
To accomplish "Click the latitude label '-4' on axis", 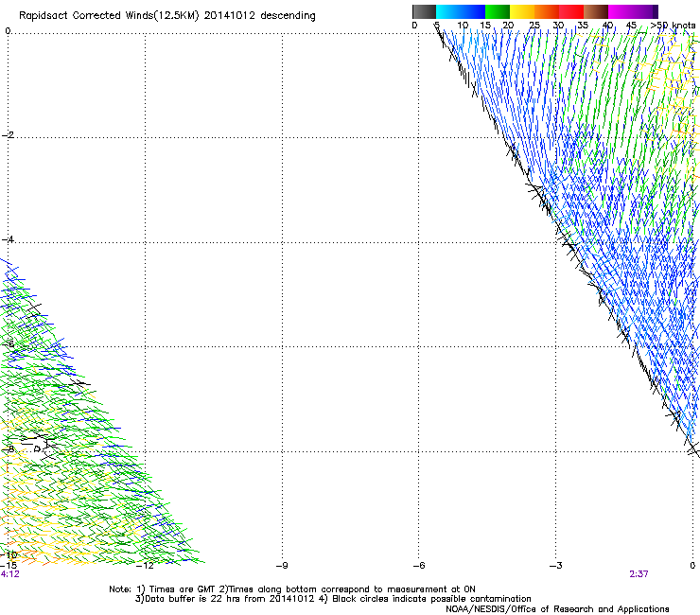I will 8,239.
